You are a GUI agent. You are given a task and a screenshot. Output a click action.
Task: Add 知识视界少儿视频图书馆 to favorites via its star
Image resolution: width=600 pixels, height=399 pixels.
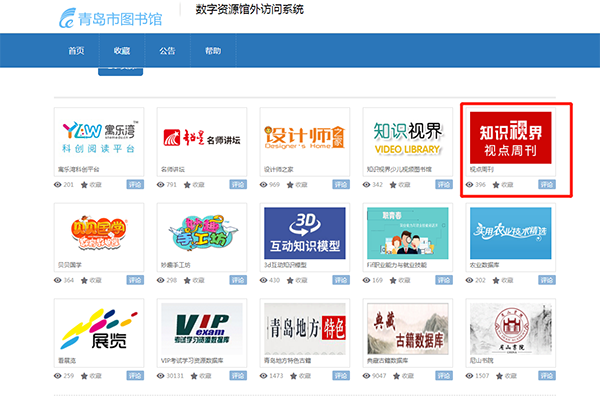[x=393, y=185]
